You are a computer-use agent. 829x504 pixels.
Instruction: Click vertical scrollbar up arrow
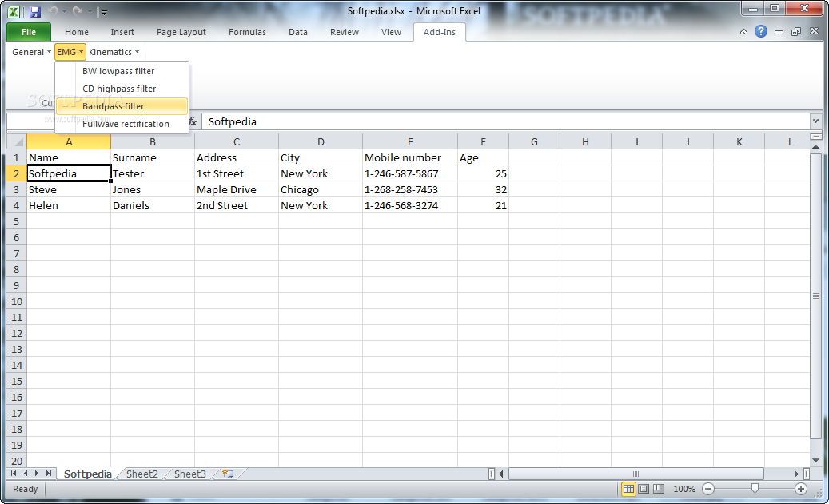(x=815, y=146)
